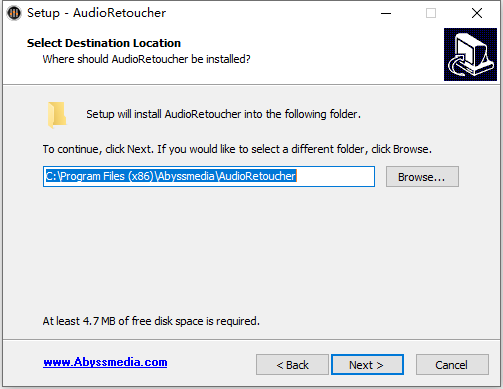Click the Select Destination Location heading

pos(104,43)
